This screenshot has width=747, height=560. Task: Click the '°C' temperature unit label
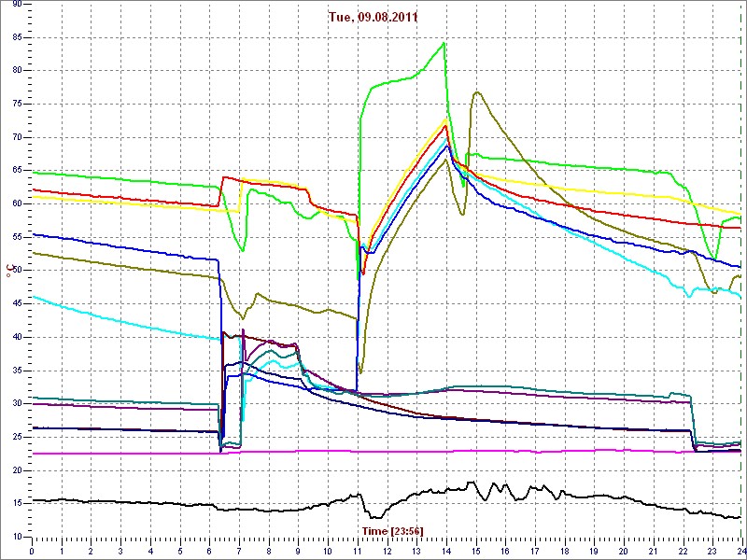(x=8, y=272)
